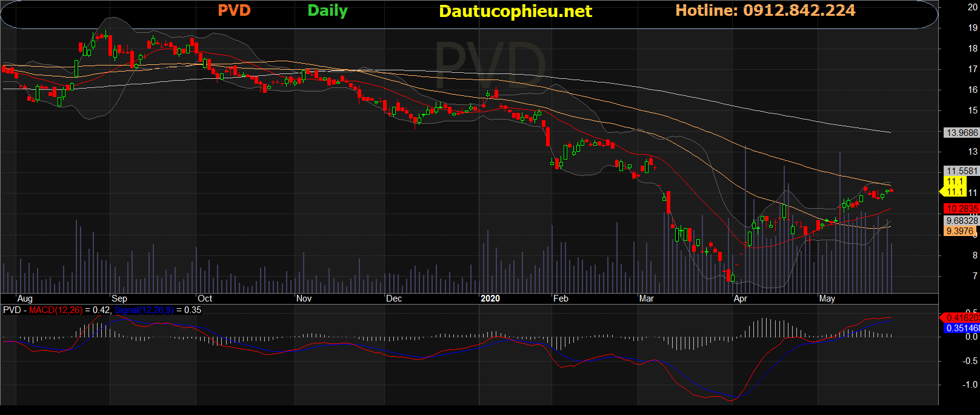Select the 13.9686 moving average price tag
The width and height of the screenshot is (980, 415).
coord(962,132)
